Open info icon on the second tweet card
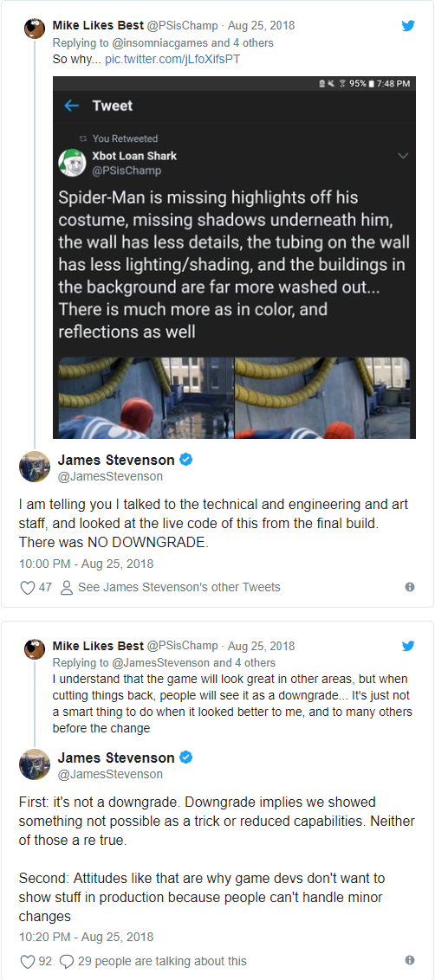435x980 pixels. click(x=410, y=960)
